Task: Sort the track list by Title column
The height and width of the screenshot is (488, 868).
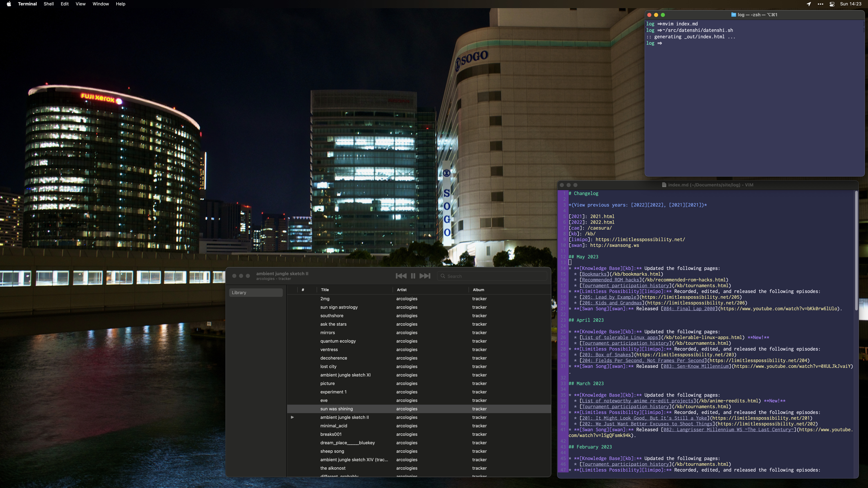Action: coord(325,290)
